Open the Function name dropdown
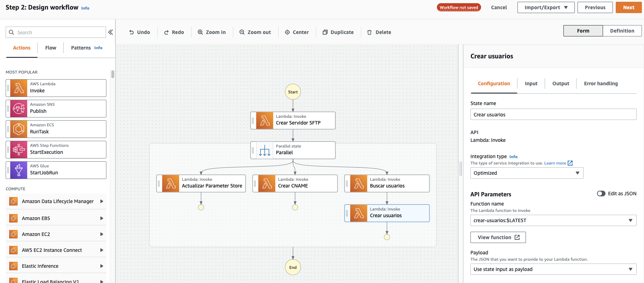Viewport: 644px width, 283px height. click(553, 220)
